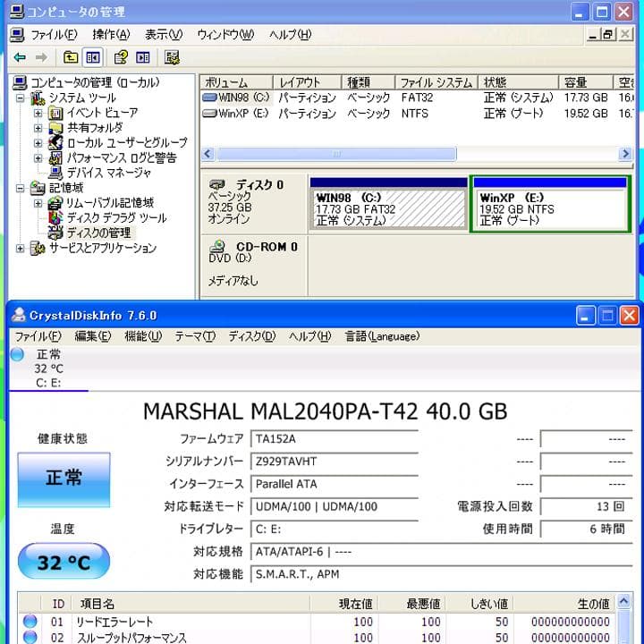Click the Properties view toolbar icon next to Help
This screenshot has width=644, height=644.
point(143,57)
